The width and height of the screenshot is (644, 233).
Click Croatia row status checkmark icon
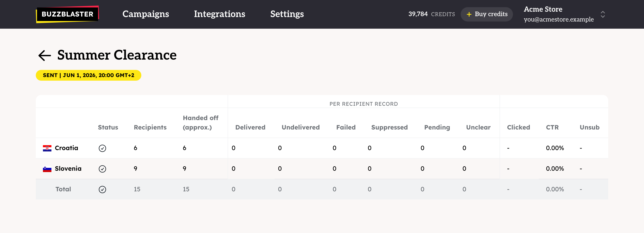[x=102, y=148]
